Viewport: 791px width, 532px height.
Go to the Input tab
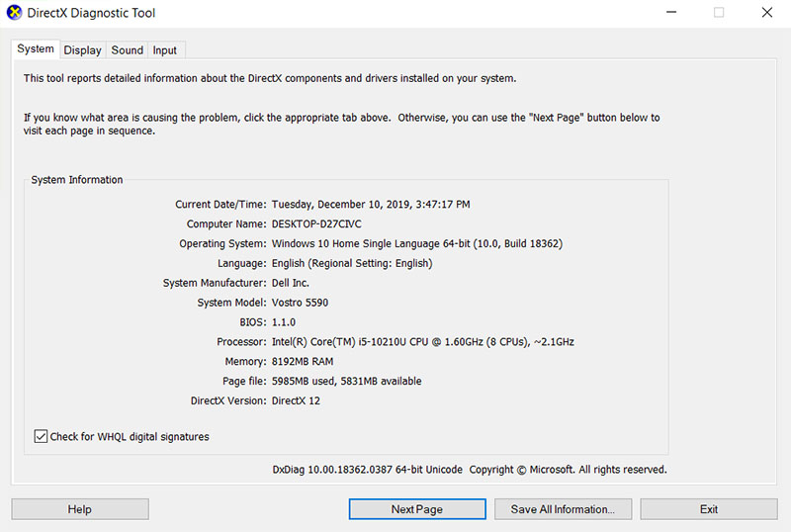click(x=165, y=50)
